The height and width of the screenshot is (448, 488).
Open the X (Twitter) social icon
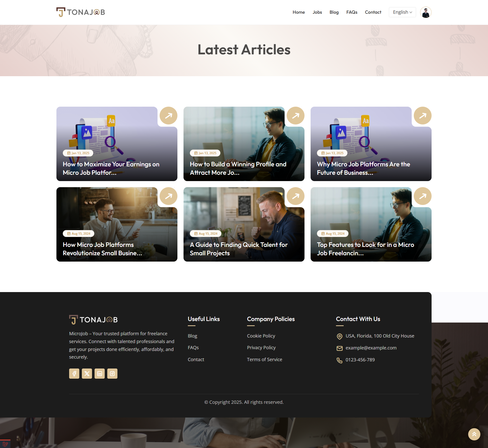pyautogui.click(x=87, y=374)
